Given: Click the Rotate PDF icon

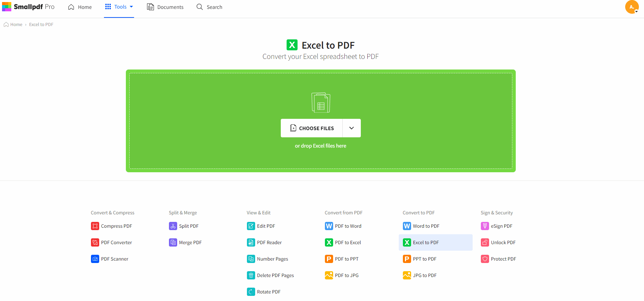Looking at the screenshot, I should (251, 292).
